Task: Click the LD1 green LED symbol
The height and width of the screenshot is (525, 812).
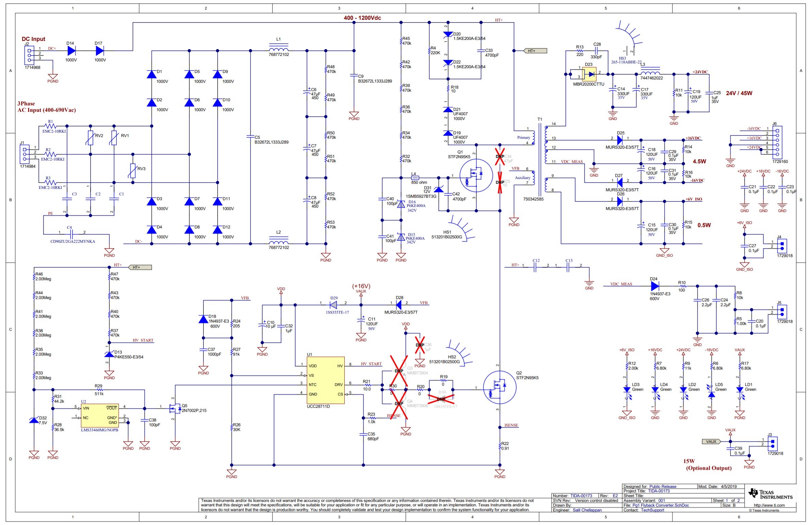Action: point(739,391)
